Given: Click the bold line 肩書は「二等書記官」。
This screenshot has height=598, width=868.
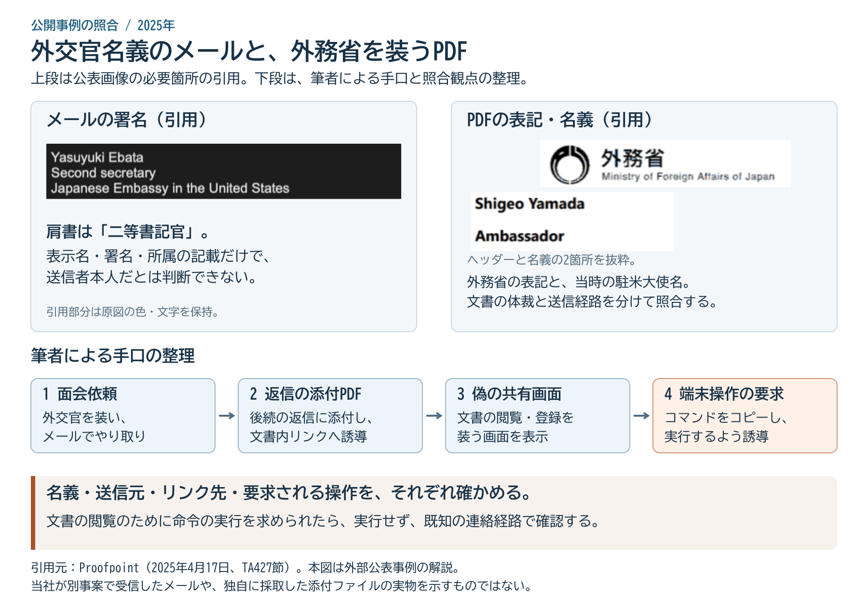Looking at the screenshot, I should [128, 232].
